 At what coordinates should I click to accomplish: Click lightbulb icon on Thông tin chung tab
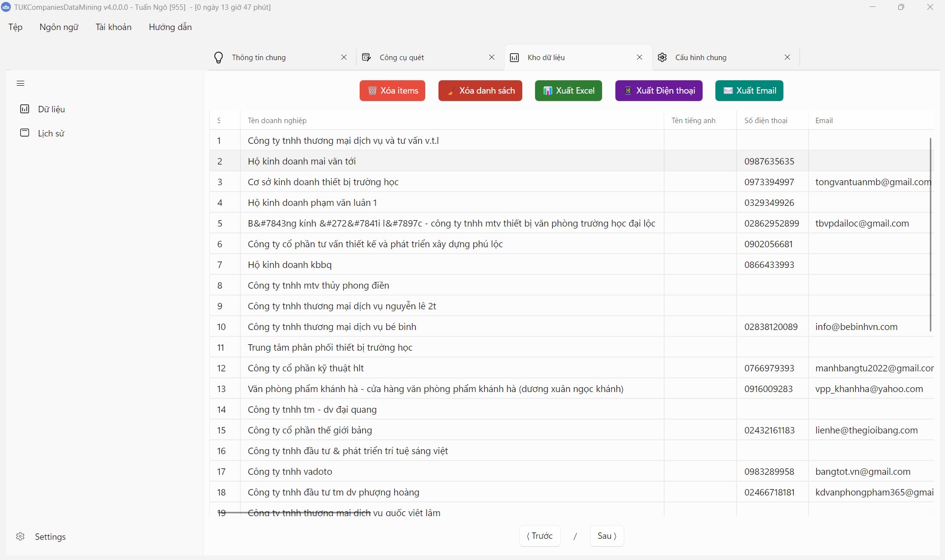218,58
